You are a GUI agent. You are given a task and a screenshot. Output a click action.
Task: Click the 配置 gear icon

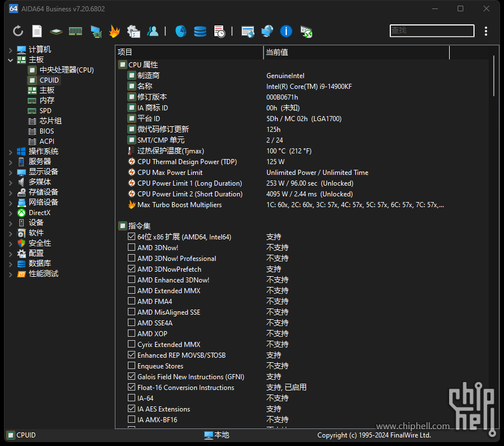pyautogui.click(x=21, y=254)
